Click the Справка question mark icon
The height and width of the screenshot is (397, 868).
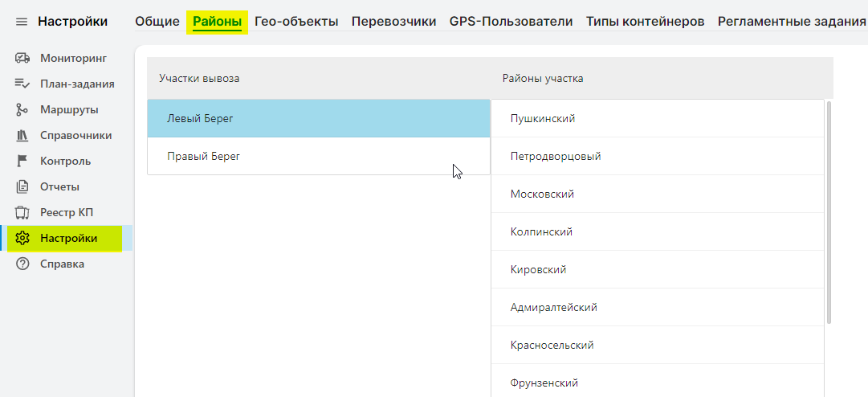click(x=22, y=264)
